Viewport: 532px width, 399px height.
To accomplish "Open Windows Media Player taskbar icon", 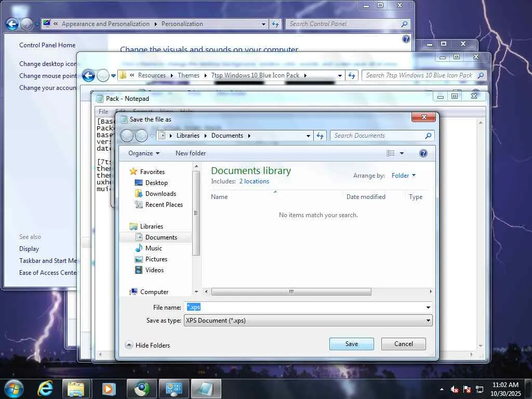I will tap(109, 389).
